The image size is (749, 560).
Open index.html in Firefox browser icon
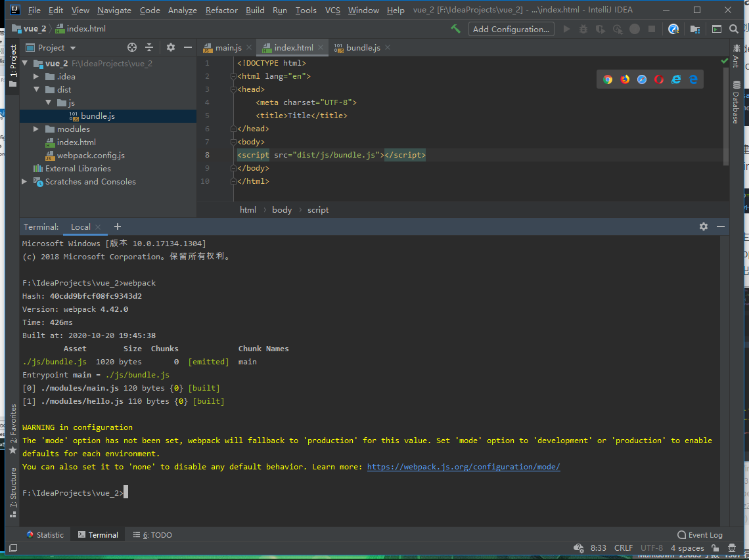625,79
